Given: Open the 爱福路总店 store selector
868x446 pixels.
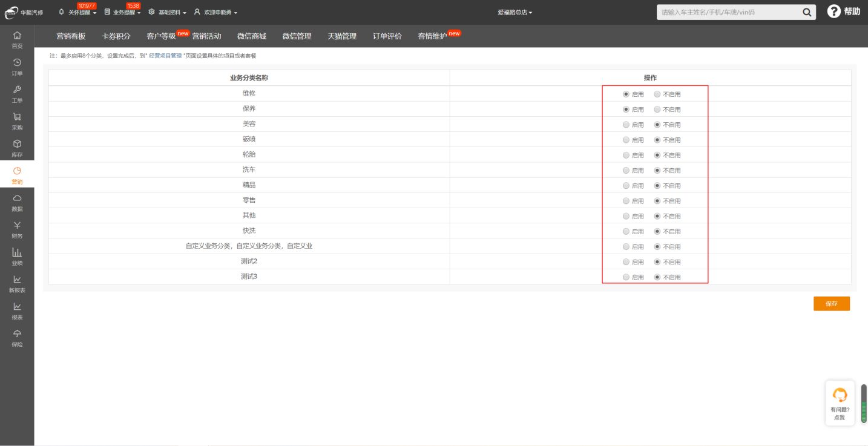Looking at the screenshot, I should click(x=515, y=12).
